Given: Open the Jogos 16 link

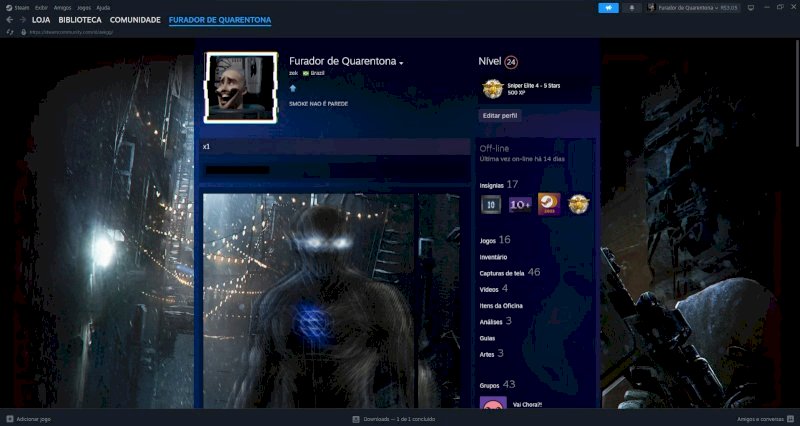Looking at the screenshot, I should click(494, 240).
